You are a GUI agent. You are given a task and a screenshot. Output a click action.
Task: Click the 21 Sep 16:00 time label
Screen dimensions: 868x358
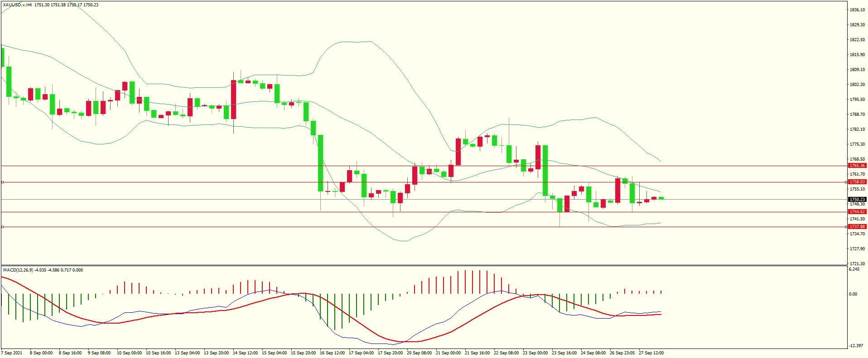click(477, 353)
